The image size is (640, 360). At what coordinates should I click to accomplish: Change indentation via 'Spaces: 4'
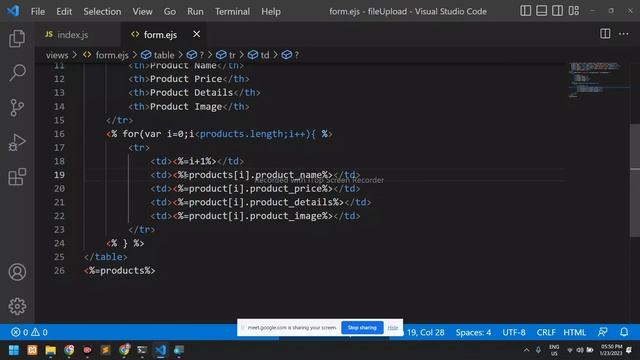point(473,332)
